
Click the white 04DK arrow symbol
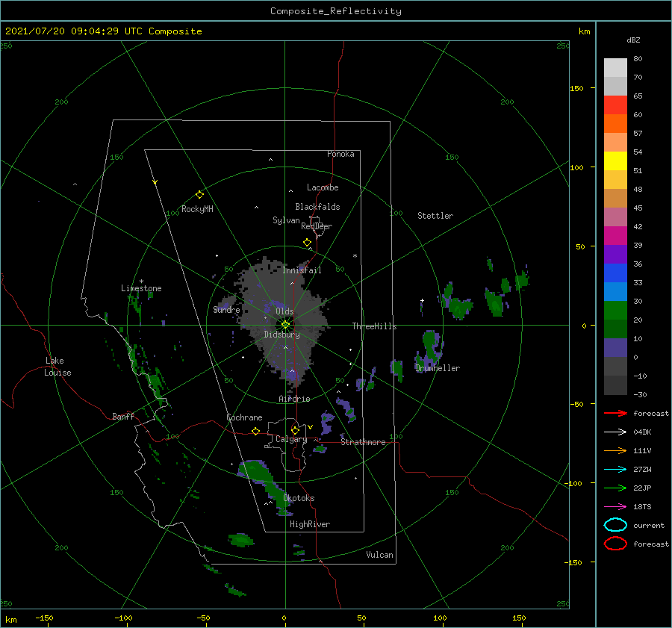point(615,432)
